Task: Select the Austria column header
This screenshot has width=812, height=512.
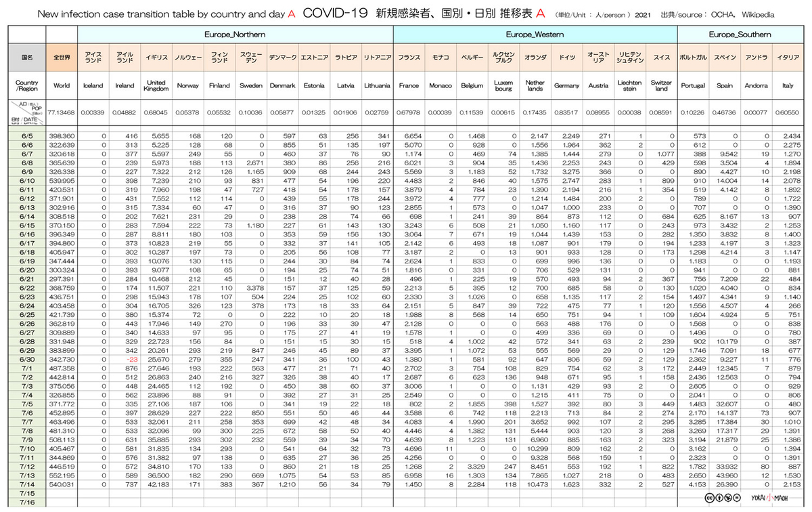Action: tap(598, 86)
